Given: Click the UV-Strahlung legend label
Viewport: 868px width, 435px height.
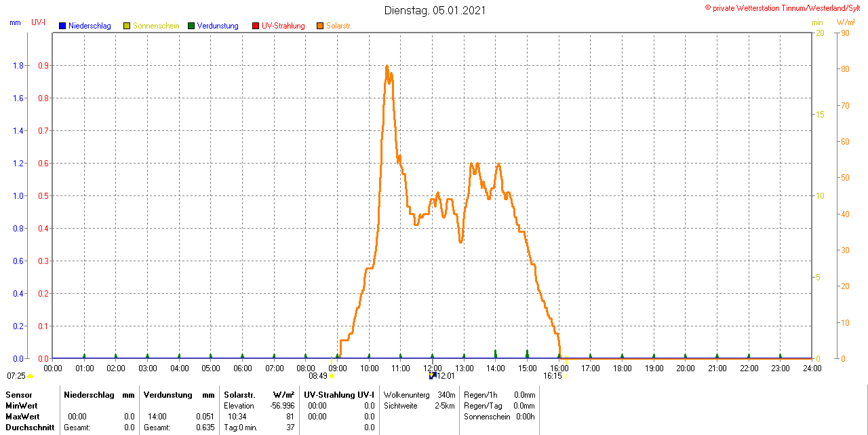Looking at the screenshot, I should (283, 26).
